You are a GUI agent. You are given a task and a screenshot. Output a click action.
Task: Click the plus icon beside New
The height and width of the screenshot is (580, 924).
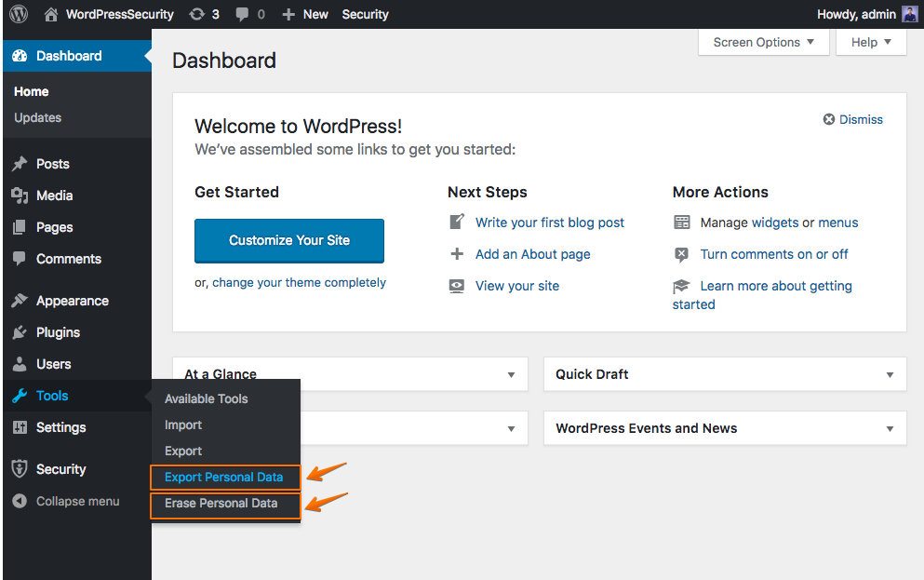click(288, 14)
